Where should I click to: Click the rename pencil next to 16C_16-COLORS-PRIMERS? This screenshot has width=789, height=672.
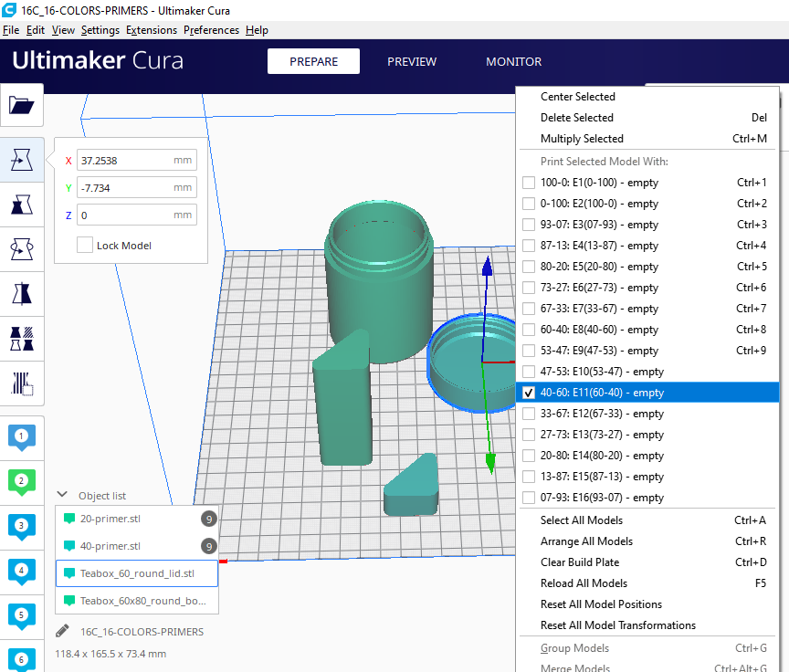pyautogui.click(x=63, y=631)
